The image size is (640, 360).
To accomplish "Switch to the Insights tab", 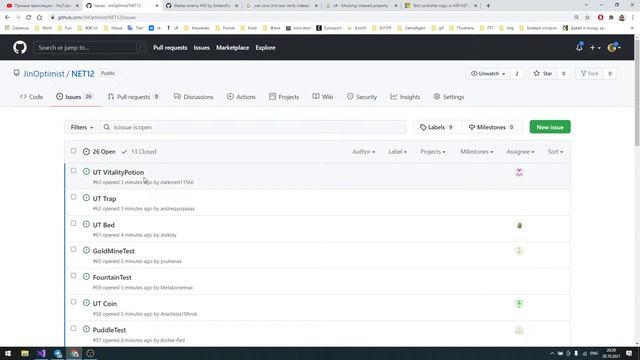I will (405, 97).
